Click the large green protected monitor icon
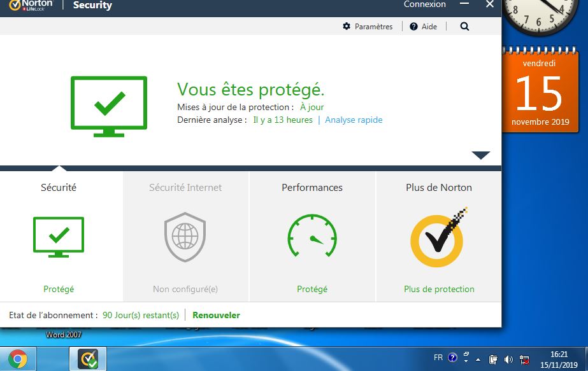 point(109,106)
